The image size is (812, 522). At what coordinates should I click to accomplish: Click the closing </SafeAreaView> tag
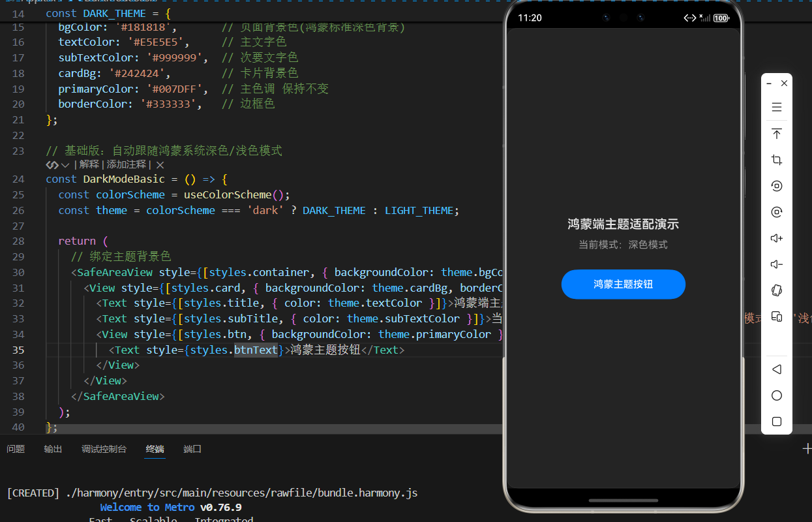pos(118,396)
